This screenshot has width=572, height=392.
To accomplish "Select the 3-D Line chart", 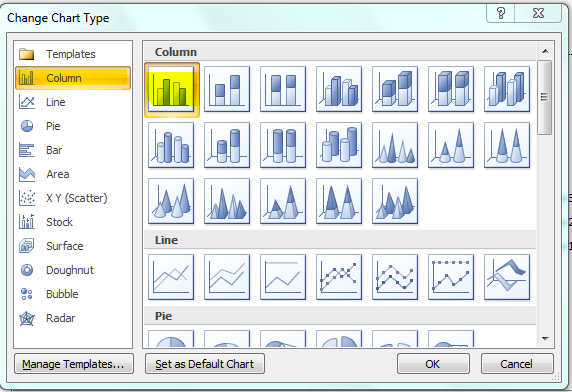I will 507,277.
